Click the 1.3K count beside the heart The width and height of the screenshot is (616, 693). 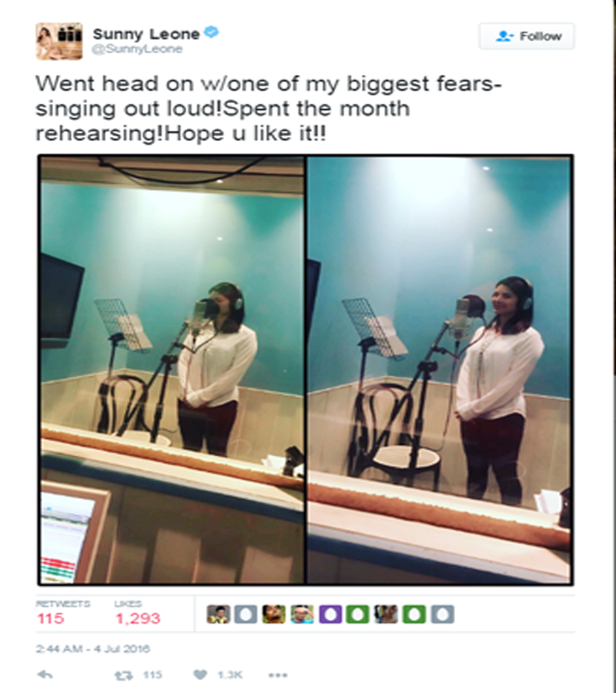(229, 675)
